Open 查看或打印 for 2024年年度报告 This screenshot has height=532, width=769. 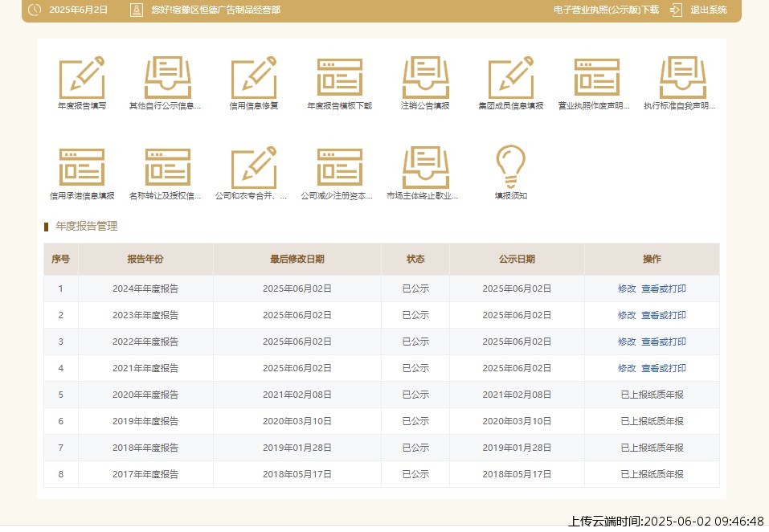pyautogui.click(x=664, y=289)
